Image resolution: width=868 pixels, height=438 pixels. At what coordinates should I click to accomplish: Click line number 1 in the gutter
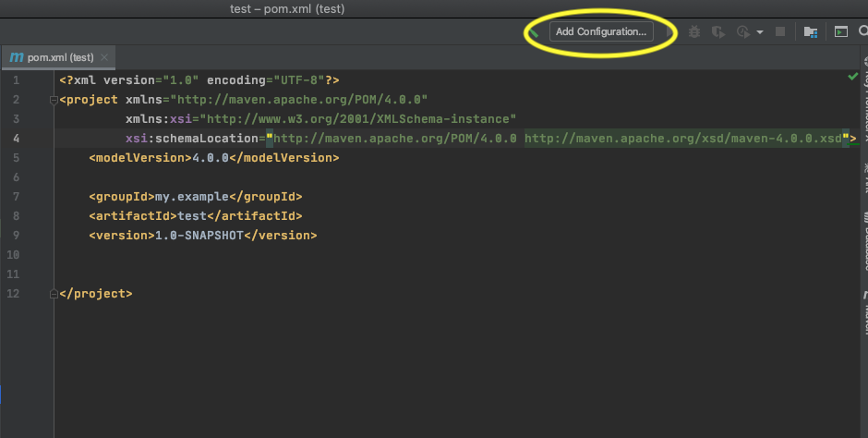[16, 80]
